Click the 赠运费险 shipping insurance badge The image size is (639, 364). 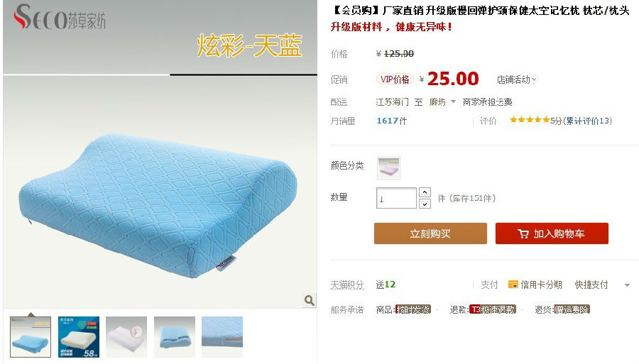[x=572, y=309]
